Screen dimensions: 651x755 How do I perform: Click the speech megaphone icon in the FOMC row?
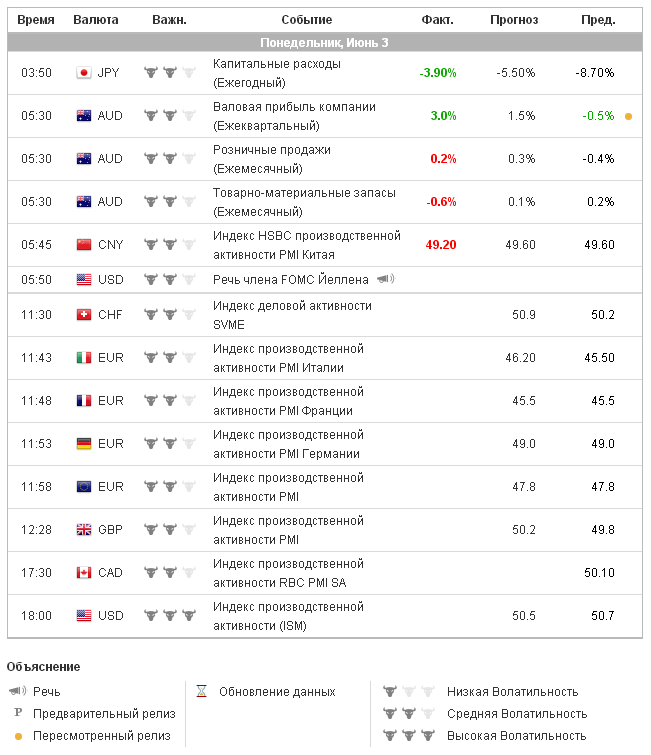pyautogui.click(x=386, y=279)
